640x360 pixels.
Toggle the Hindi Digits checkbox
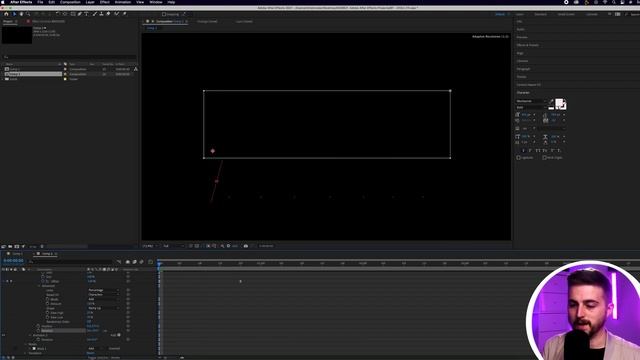point(544,158)
